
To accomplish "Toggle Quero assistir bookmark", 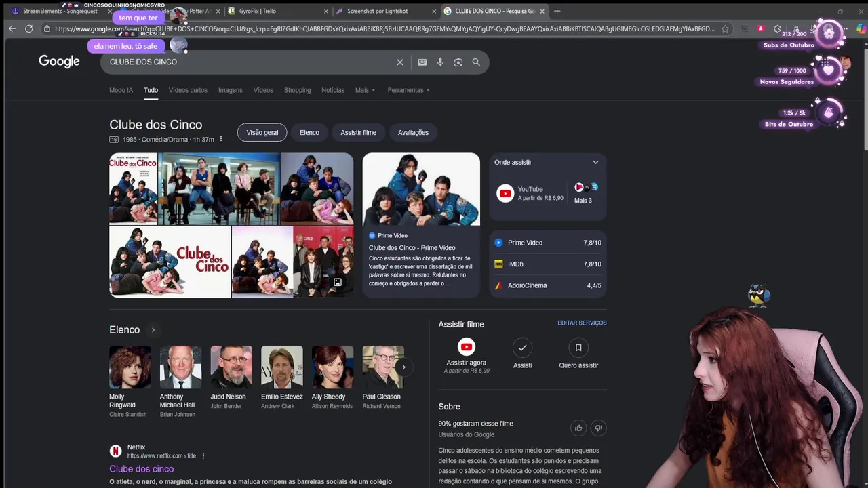I will (578, 347).
